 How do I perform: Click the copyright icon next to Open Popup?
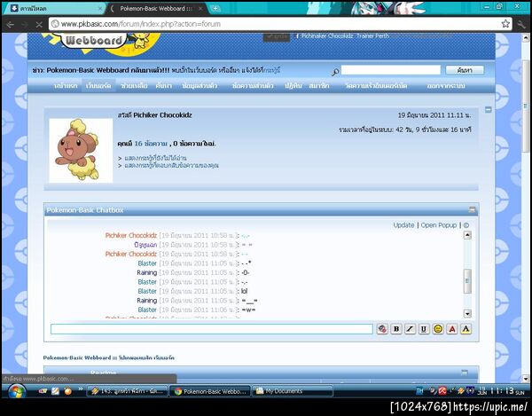click(466, 225)
